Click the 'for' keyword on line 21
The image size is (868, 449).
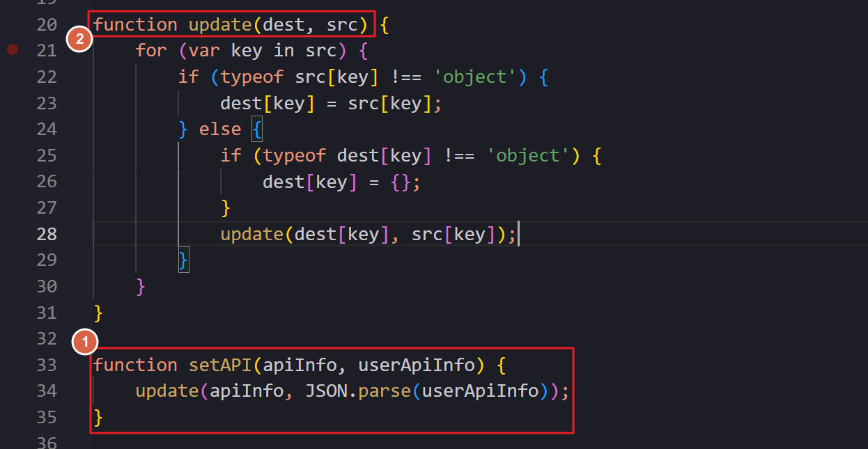pos(151,50)
